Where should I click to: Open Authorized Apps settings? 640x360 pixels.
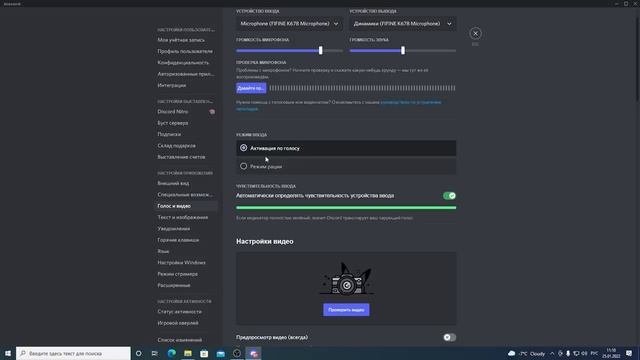pos(185,74)
